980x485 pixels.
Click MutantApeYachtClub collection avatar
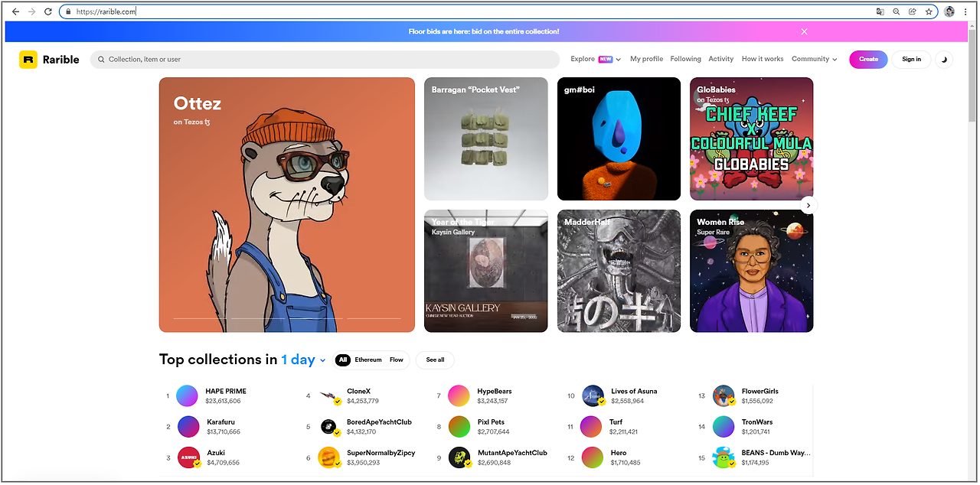(x=459, y=457)
